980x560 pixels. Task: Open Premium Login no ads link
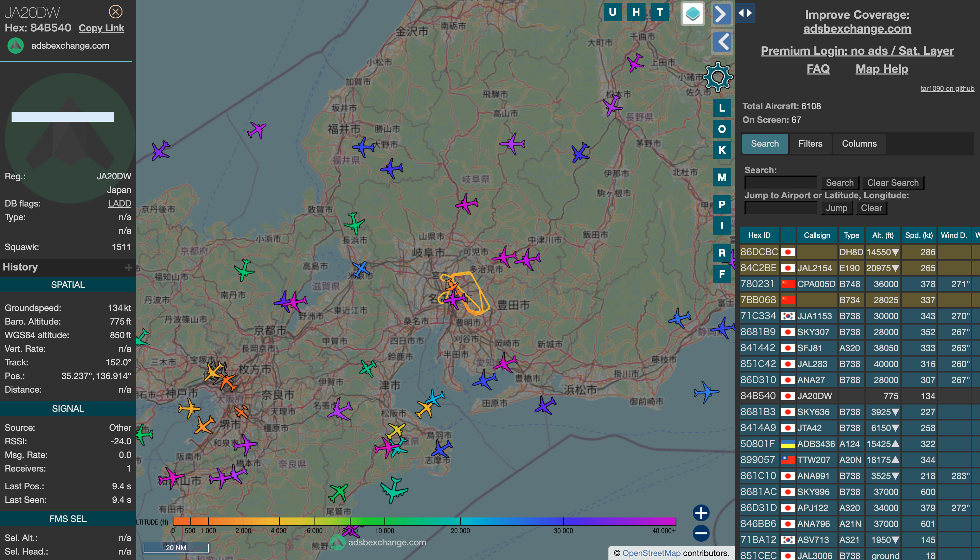pos(857,51)
